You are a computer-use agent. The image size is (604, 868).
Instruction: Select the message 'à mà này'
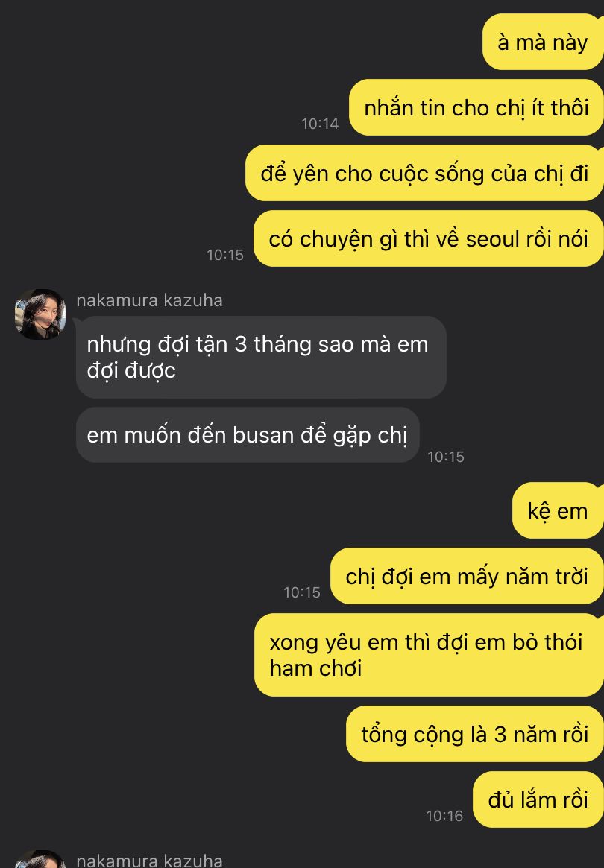pyautogui.click(x=543, y=42)
